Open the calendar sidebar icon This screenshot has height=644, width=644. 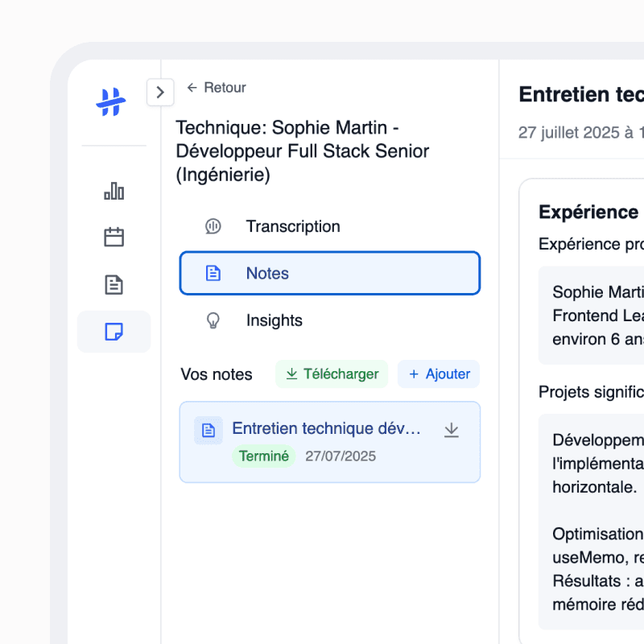[114, 237]
